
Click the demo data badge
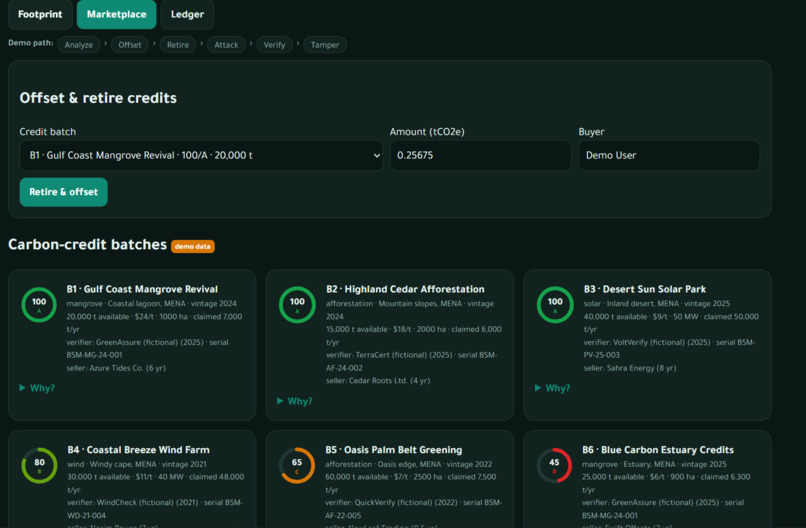click(x=193, y=246)
